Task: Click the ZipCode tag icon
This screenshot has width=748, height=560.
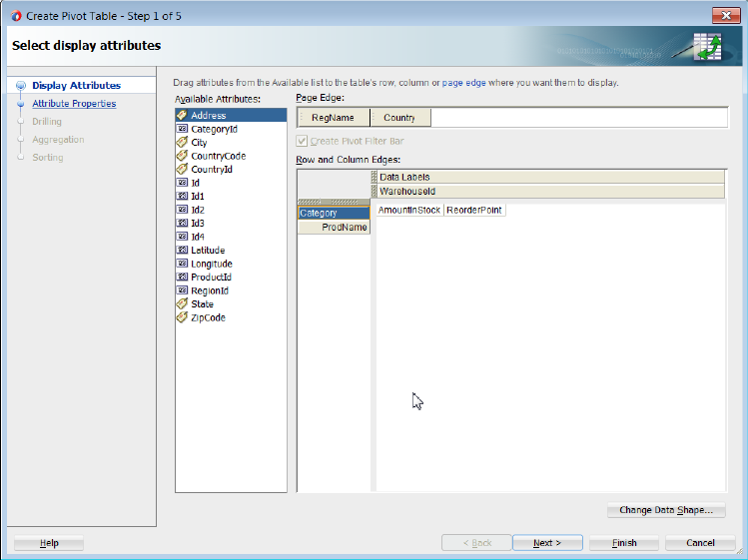Action: (x=182, y=317)
